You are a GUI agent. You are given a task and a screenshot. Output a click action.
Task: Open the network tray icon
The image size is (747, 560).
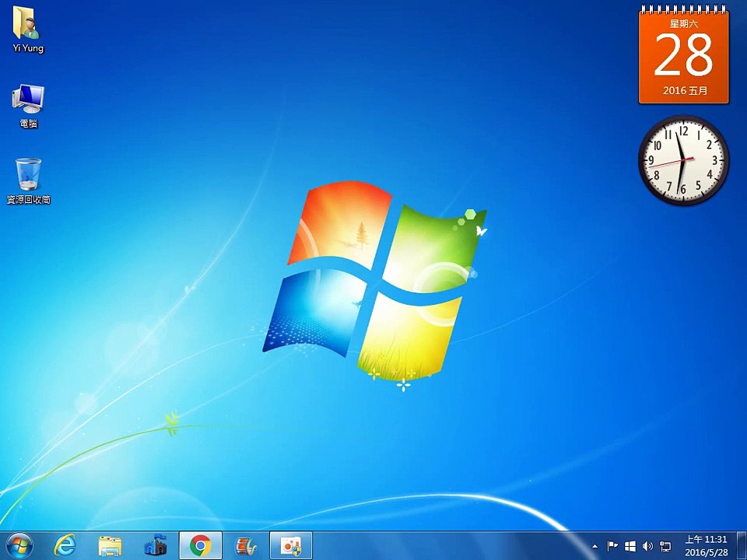[665, 546]
